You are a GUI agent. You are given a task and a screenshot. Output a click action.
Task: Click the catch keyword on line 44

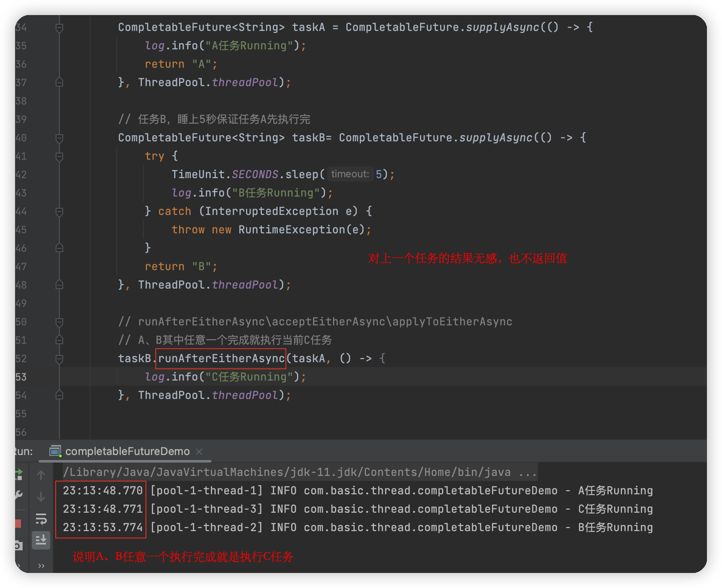pyautogui.click(x=175, y=211)
